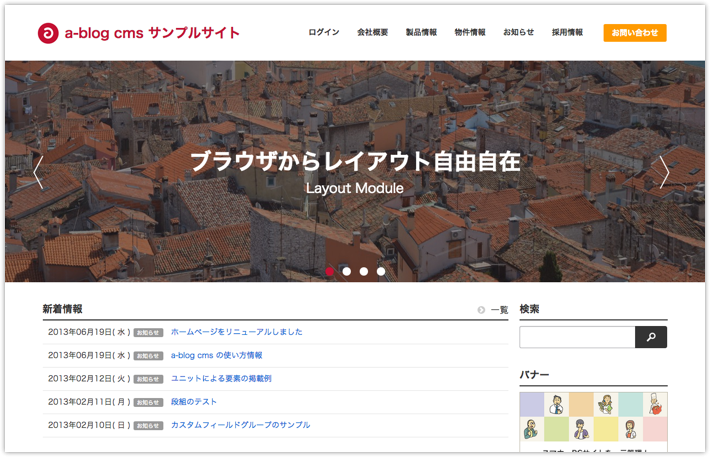Go to the previous slide arrow
This screenshot has width=710, height=457.
[38, 172]
